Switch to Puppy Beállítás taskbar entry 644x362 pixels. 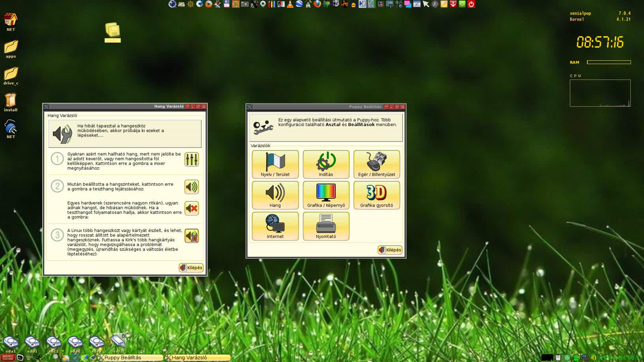pos(130,358)
